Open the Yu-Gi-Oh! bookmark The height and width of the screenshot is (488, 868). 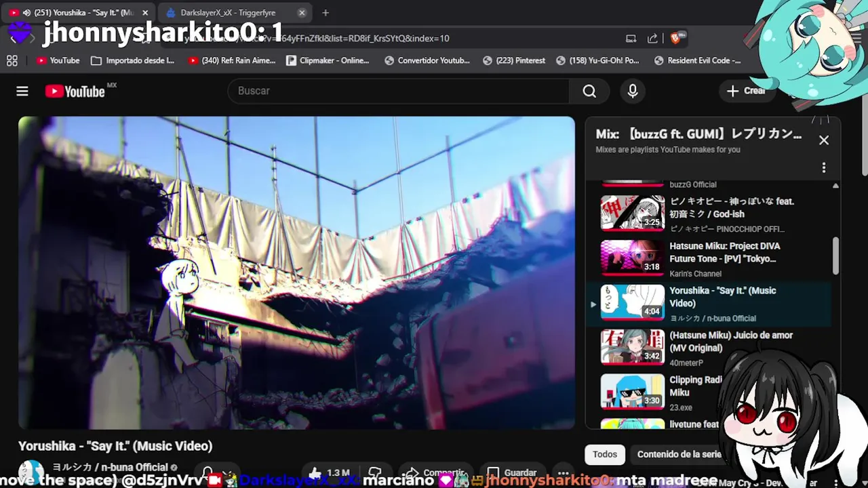coord(597,60)
